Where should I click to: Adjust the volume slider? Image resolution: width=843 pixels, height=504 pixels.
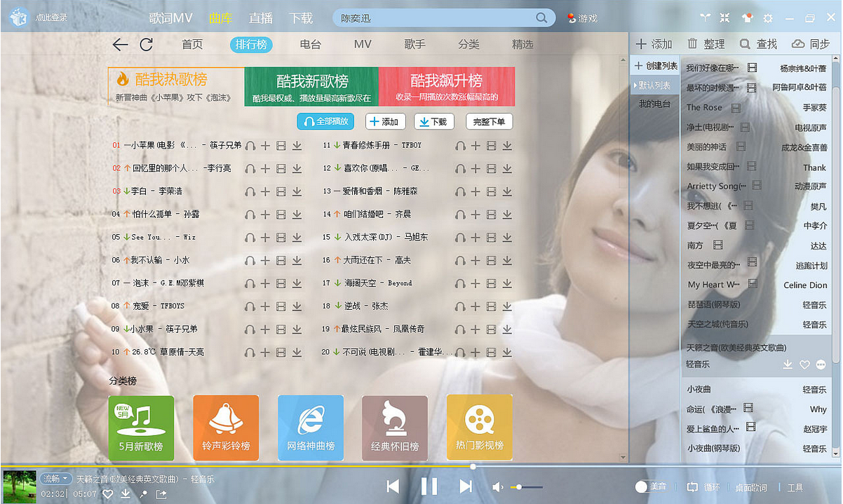click(x=526, y=486)
